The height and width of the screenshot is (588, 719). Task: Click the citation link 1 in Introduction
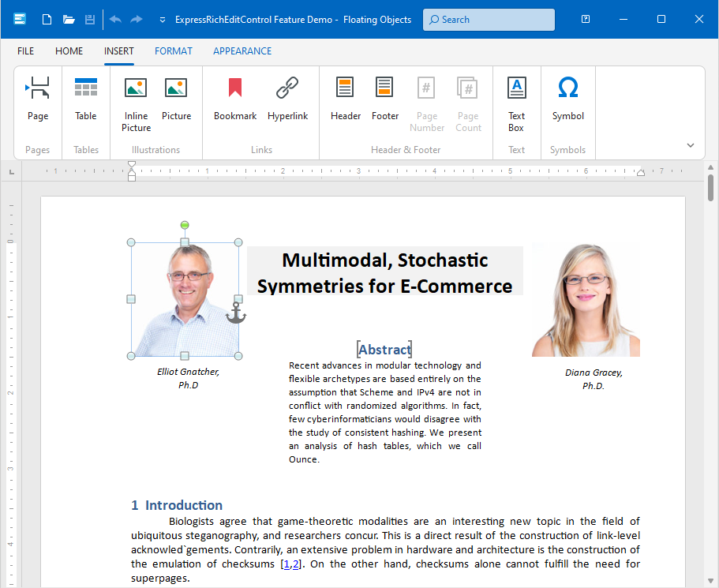286,564
